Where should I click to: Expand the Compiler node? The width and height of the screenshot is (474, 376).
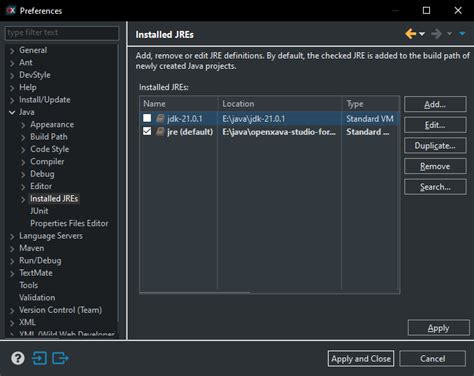[x=23, y=162]
